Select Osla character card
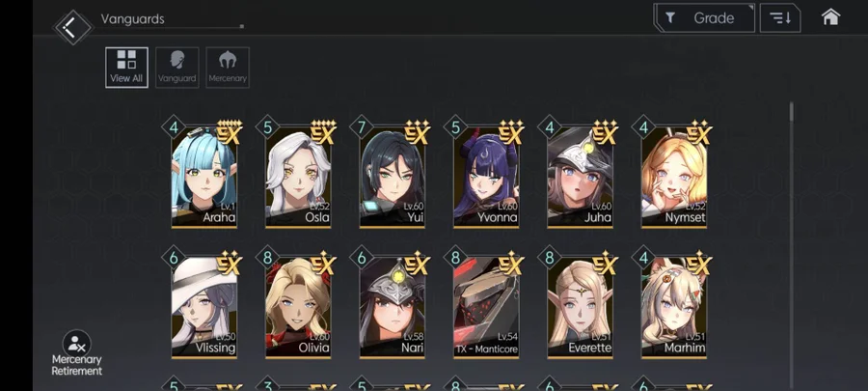Viewport: 868px width, 391px height. [298, 176]
